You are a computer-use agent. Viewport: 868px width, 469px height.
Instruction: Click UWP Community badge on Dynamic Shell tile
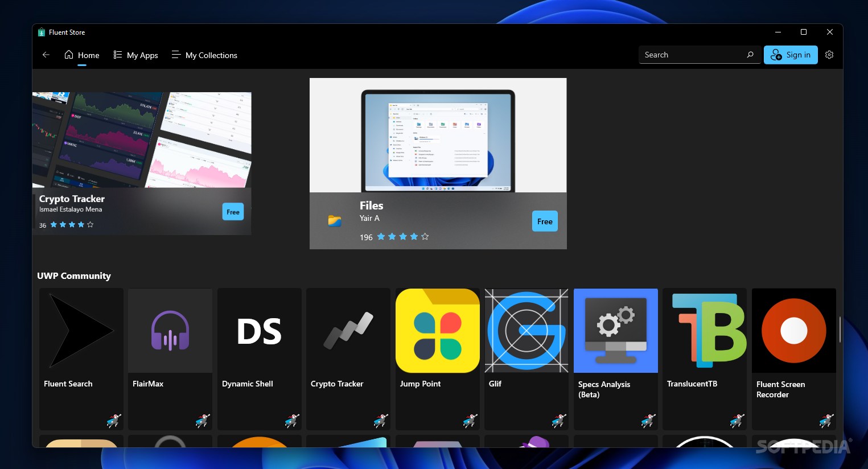292,421
